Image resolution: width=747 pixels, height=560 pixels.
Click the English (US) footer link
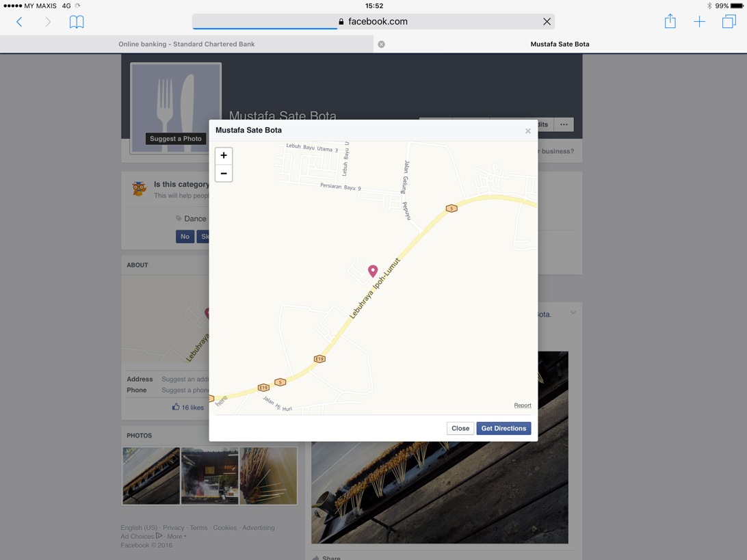(139, 528)
